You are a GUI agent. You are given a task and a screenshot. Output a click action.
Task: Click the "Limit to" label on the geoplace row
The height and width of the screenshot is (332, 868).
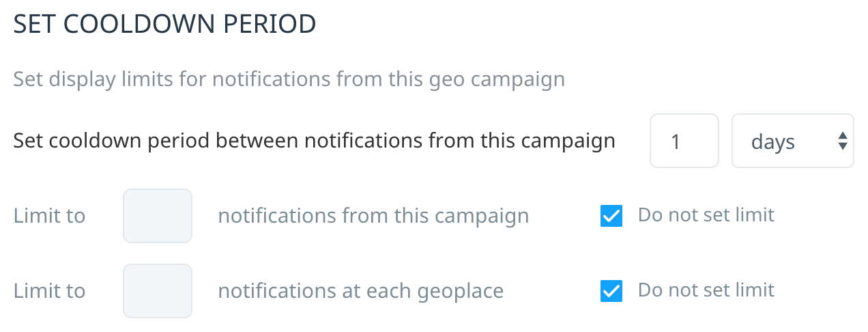coord(50,291)
